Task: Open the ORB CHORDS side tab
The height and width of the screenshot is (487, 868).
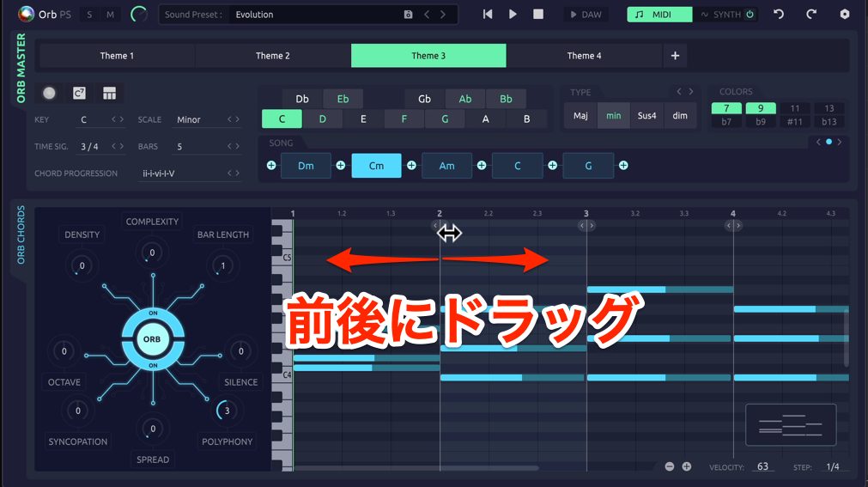Action: point(21,234)
